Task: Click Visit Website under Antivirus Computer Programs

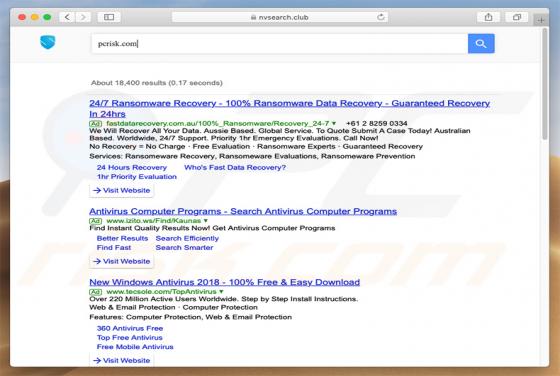Action: tap(121, 261)
